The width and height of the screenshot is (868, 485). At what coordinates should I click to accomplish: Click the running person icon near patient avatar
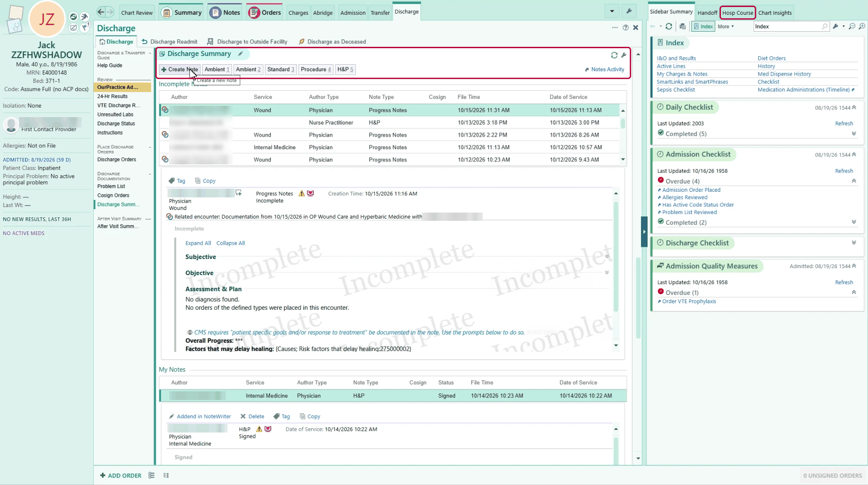tap(85, 16)
